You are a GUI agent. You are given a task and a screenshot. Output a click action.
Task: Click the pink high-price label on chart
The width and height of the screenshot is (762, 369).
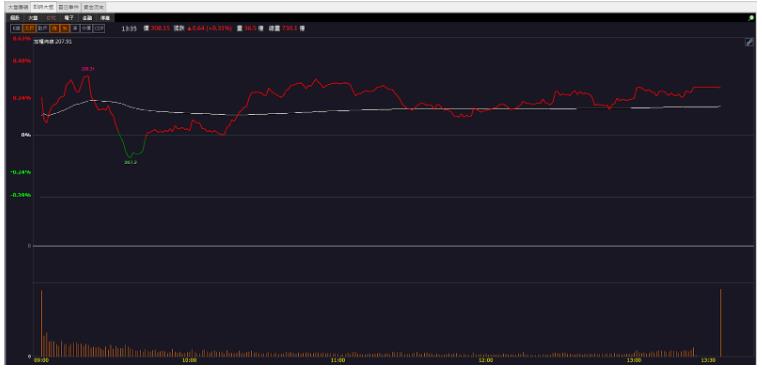click(87, 69)
